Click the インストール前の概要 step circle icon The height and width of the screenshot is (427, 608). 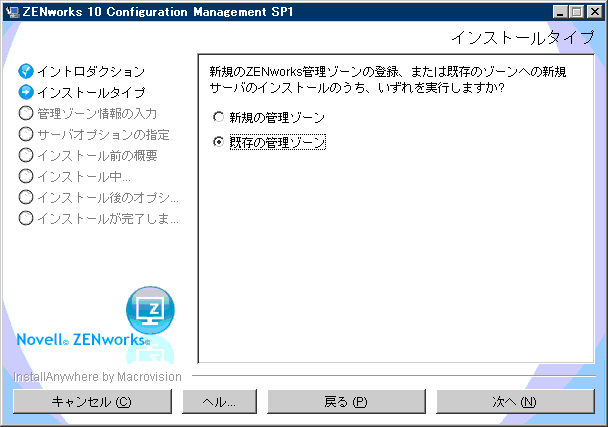26,155
